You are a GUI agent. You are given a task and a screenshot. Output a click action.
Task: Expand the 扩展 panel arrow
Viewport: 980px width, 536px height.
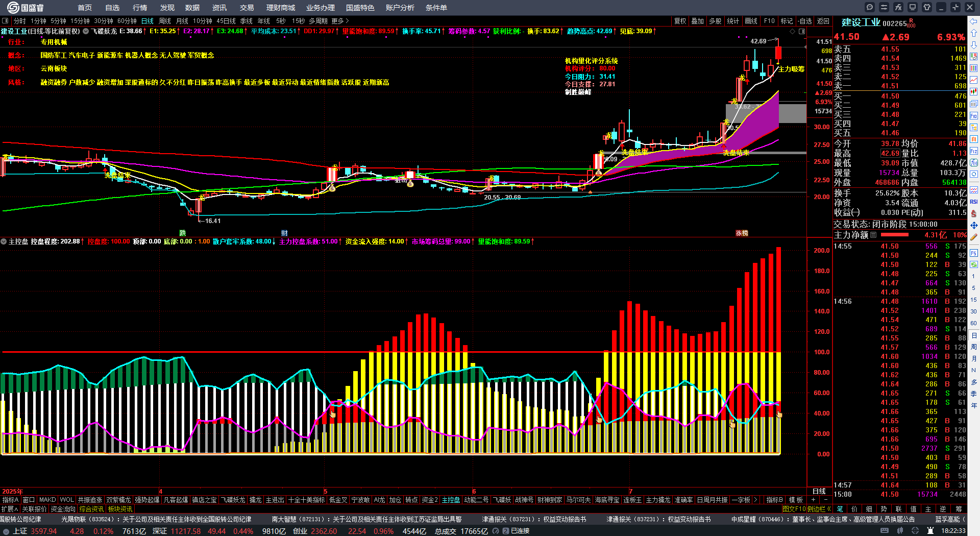[x=10, y=509]
